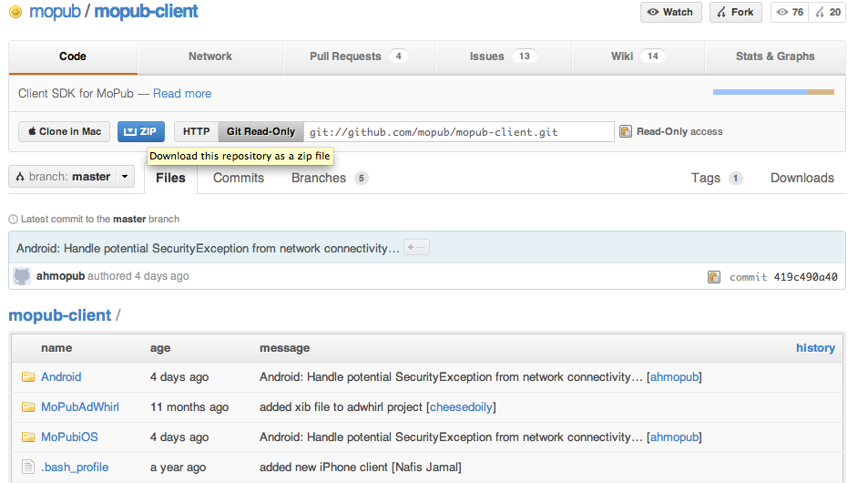
Task: Click the MoPubiOS folder icon
Action: pyautogui.click(x=28, y=437)
